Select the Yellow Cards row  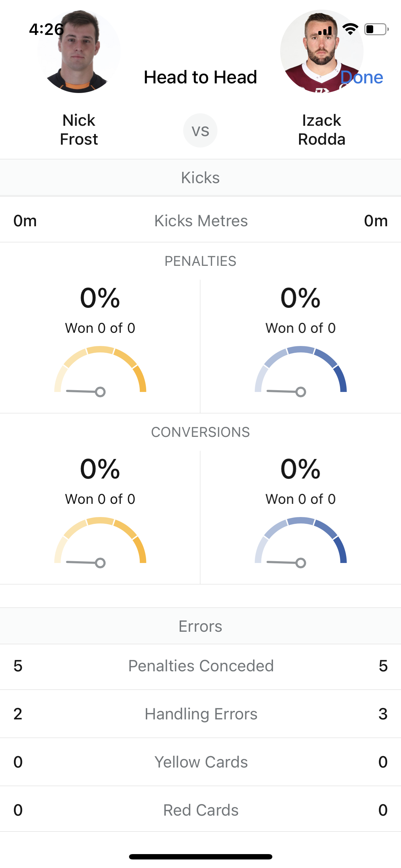(x=200, y=762)
